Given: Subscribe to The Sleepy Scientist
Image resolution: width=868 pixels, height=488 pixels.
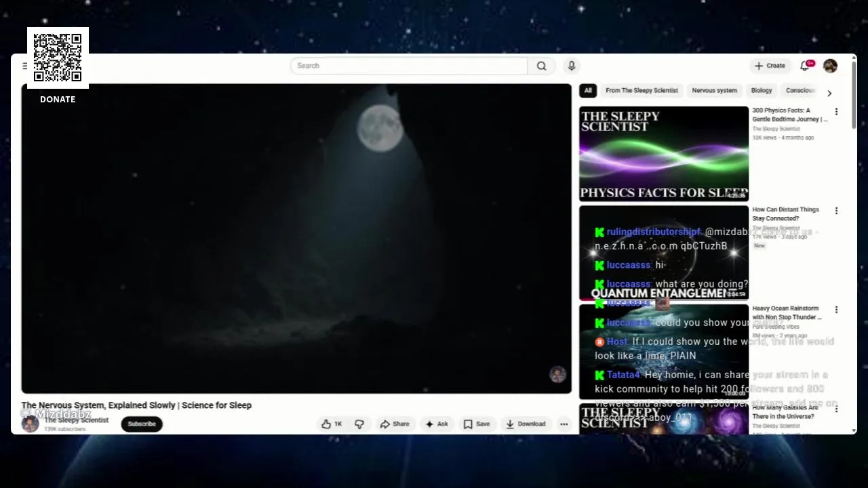Looking at the screenshot, I should (x=142, y=424).
